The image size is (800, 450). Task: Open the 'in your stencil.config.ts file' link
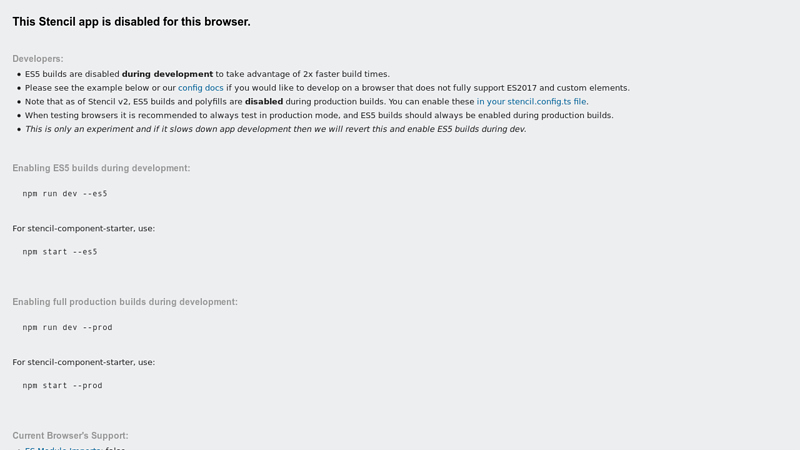(x=531, y=102)
